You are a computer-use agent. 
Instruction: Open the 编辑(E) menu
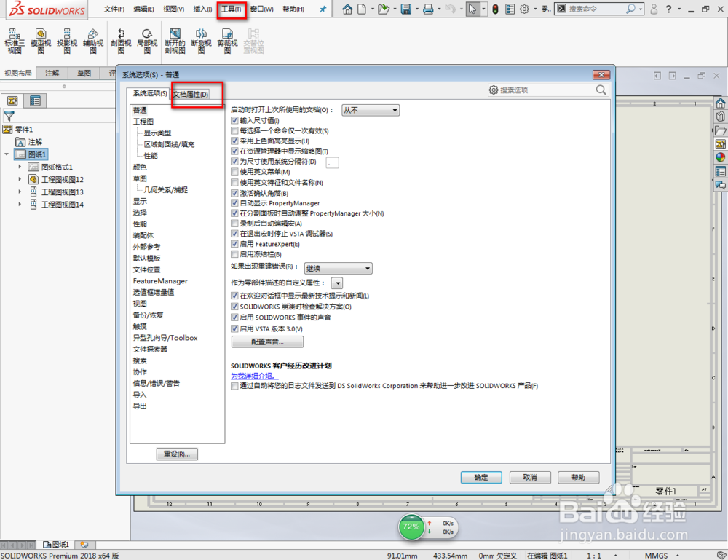143,9
